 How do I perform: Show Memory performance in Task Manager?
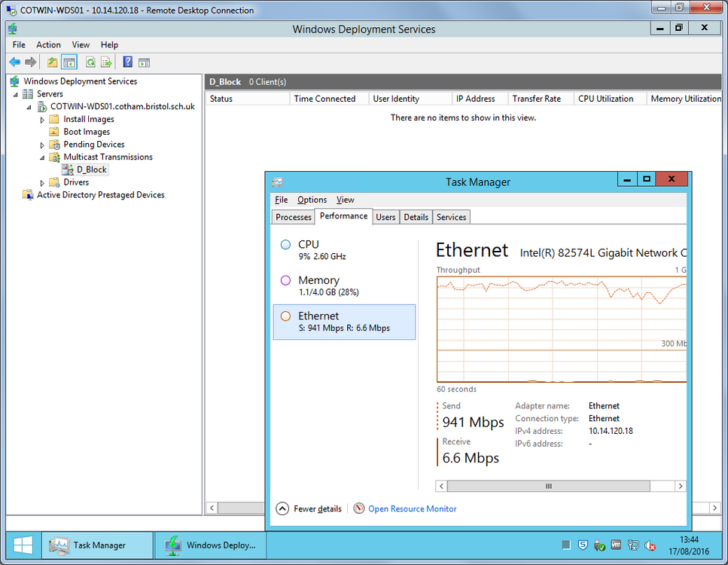[x=344, y=286]
